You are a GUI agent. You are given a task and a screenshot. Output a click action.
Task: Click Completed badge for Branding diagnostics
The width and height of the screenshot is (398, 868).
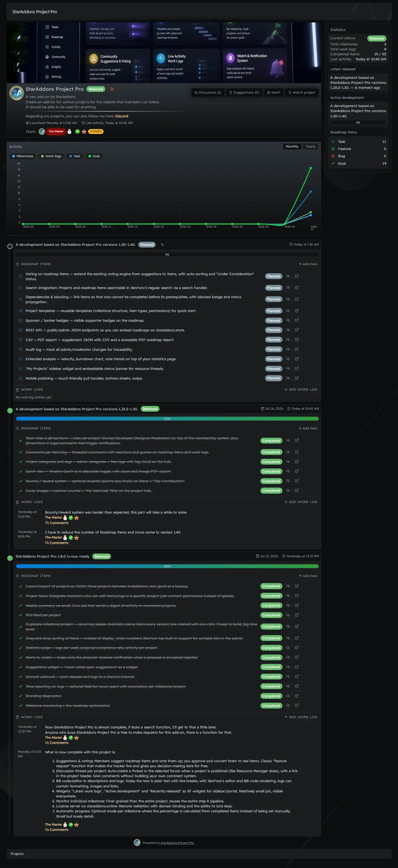[271, 696]
